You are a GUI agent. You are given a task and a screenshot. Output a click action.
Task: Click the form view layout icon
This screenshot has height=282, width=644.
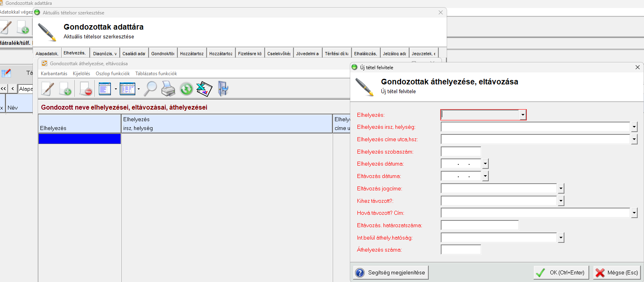tap(105, 89)
